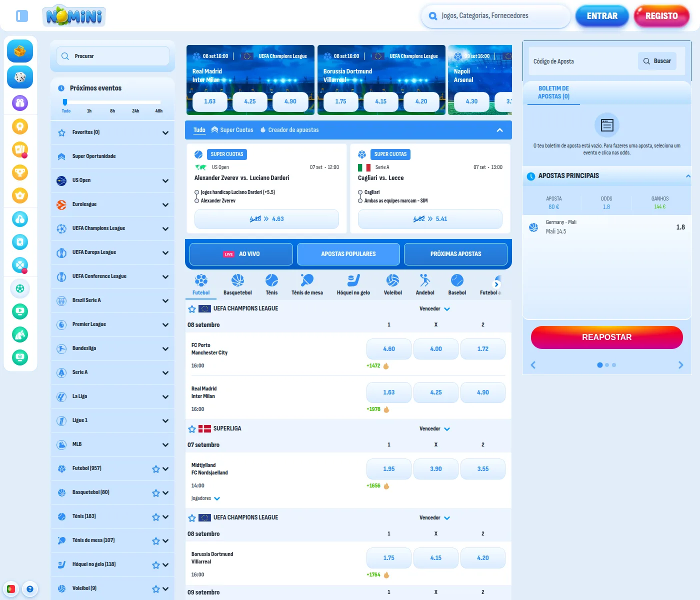The image size is (700, 600).
Task: Click the REAPOSTAR button
Action: click(606, 337)
